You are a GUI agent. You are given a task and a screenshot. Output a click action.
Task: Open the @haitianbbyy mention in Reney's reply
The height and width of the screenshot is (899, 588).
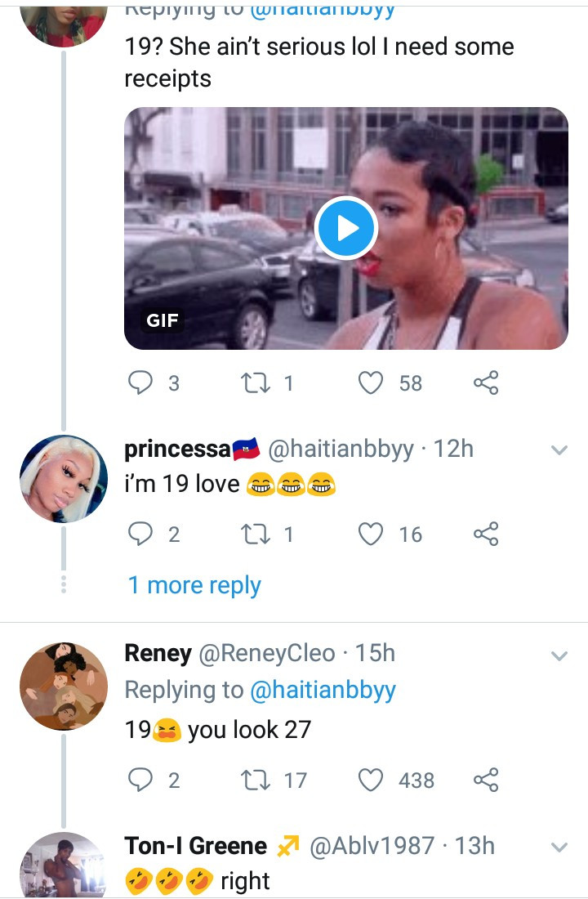[323, 690]
